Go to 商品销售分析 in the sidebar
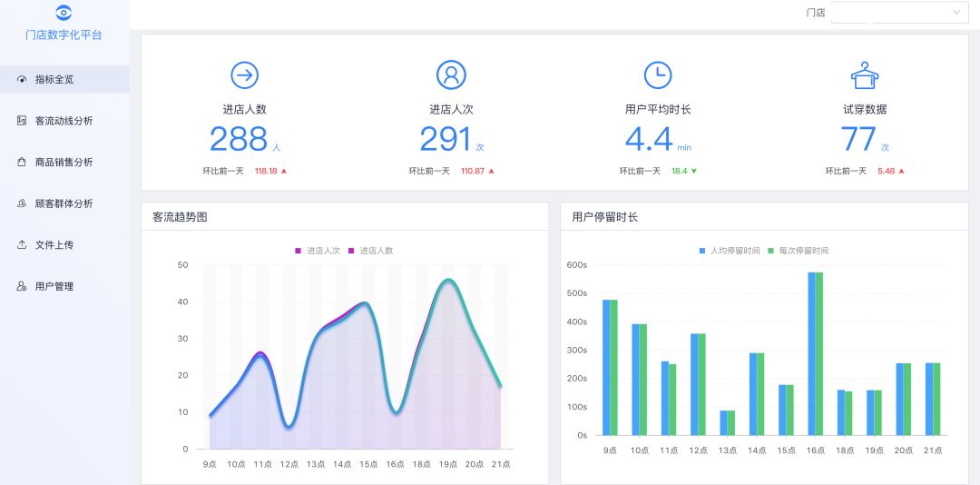The height and width of the screenshot is (485, 980). [x=64, y=162]
